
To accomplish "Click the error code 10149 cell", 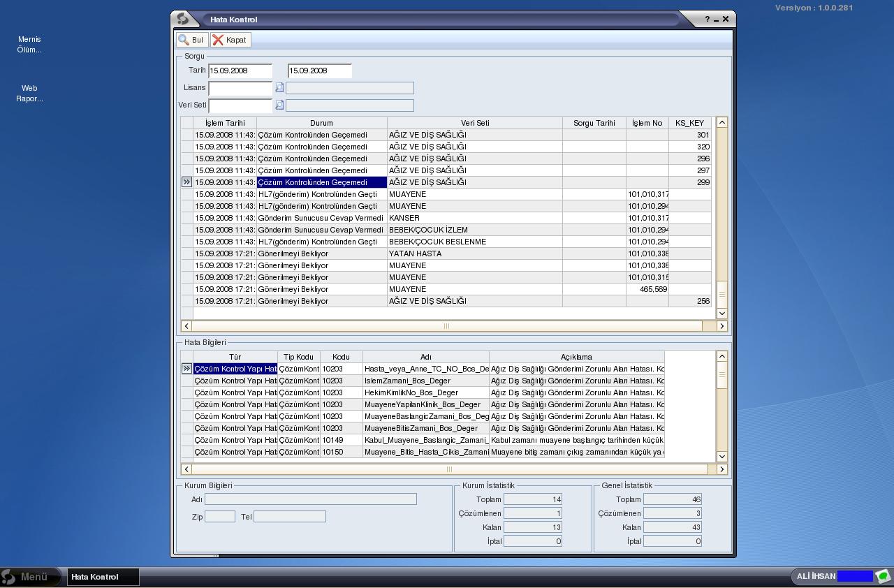I will pyautogui.click(x=342, y=440).
